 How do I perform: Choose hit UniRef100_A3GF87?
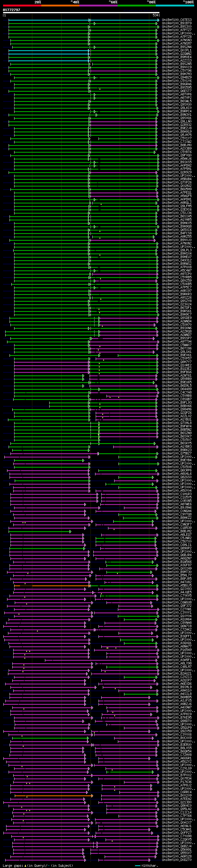[x=176, y=565]
